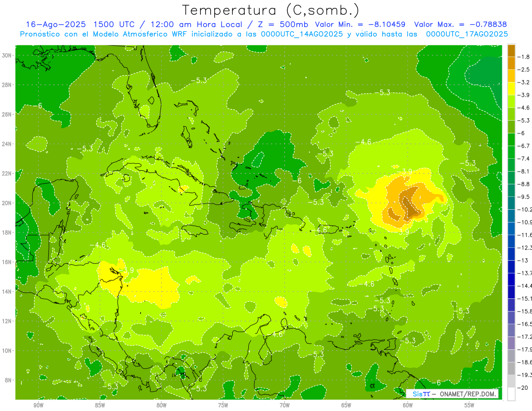The width and height of the screenshot is (532, 411).
Task: Click the -20 color scale label
Action: (523, 388)
